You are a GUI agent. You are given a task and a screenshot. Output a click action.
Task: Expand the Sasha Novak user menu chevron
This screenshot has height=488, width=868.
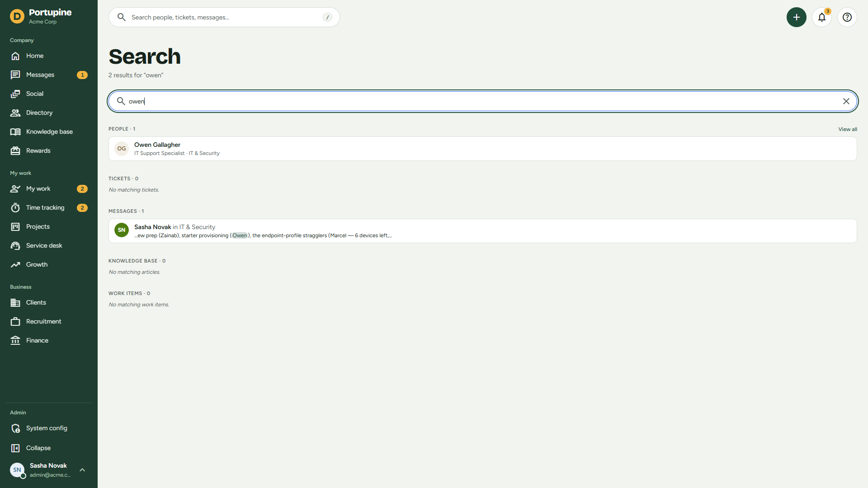tap(82, 470)
